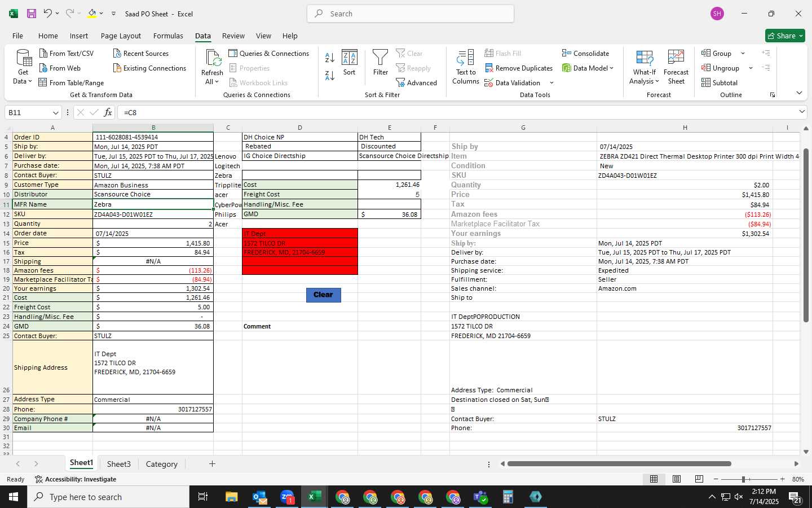Open Data Validation dropdown arrow

point(551,83)
